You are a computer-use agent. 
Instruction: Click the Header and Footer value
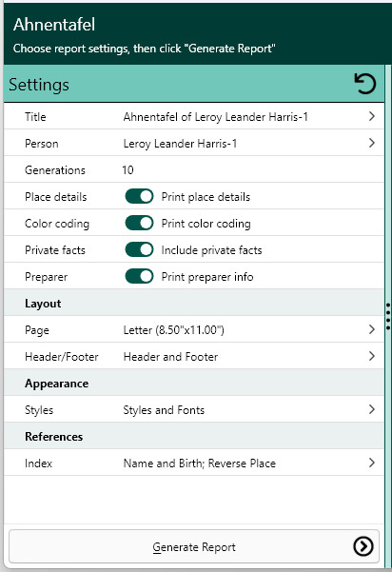pyautogui.click(x=170, y=356)
